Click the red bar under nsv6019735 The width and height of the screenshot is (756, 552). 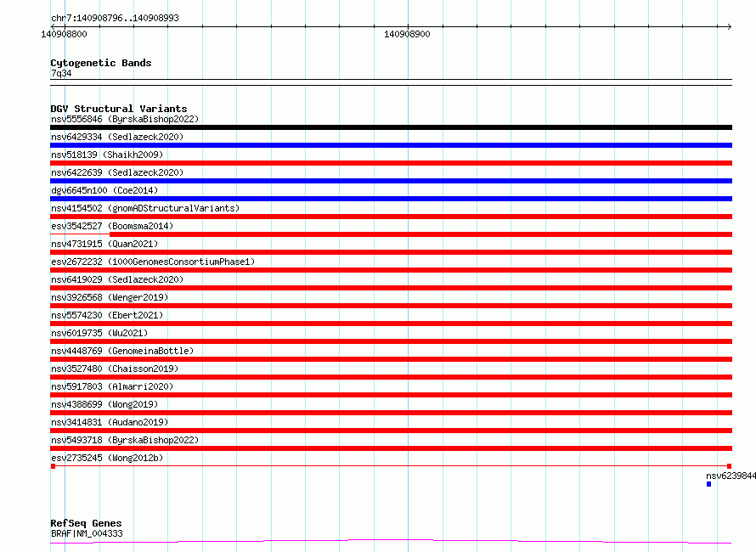pyautogui.click(x=391, y=341)
